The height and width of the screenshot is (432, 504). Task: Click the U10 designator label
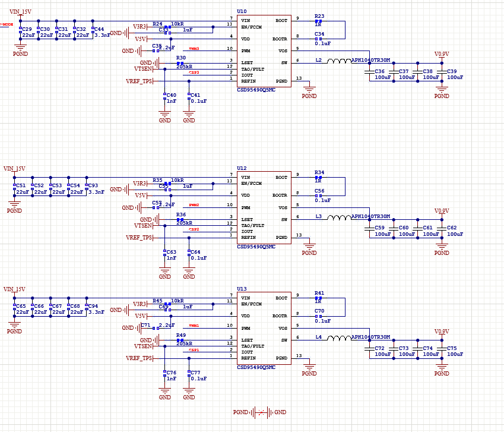242,11
